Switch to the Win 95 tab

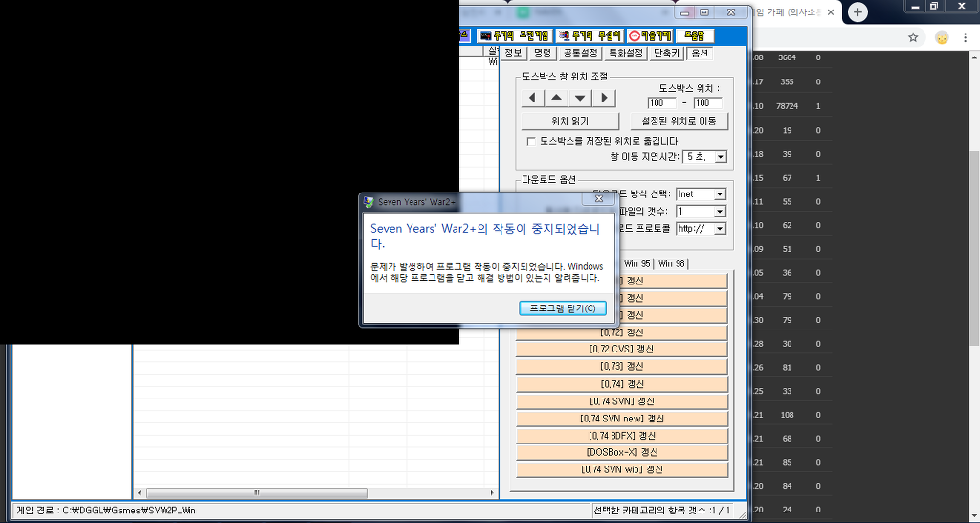(637, 264)
